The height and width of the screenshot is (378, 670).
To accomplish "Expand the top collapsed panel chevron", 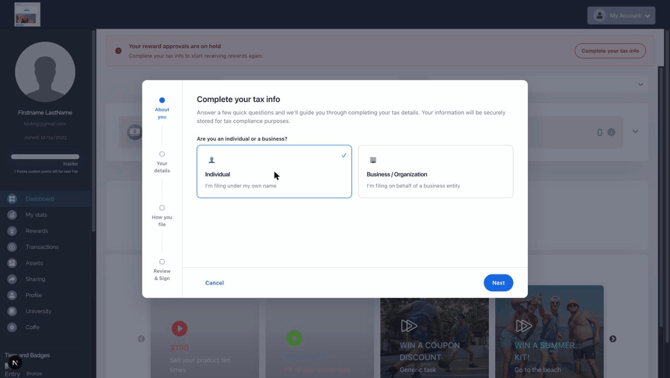I will click(640, 85).
